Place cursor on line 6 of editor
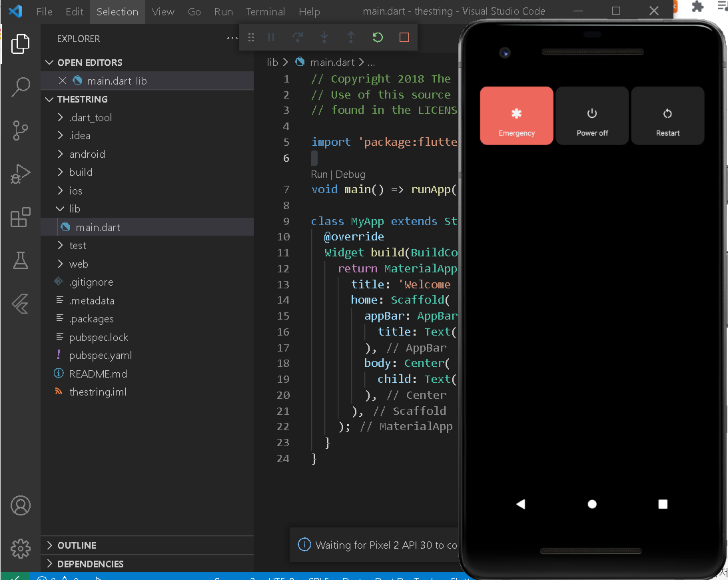Viewport: 728px width, 580px height. 384,158
